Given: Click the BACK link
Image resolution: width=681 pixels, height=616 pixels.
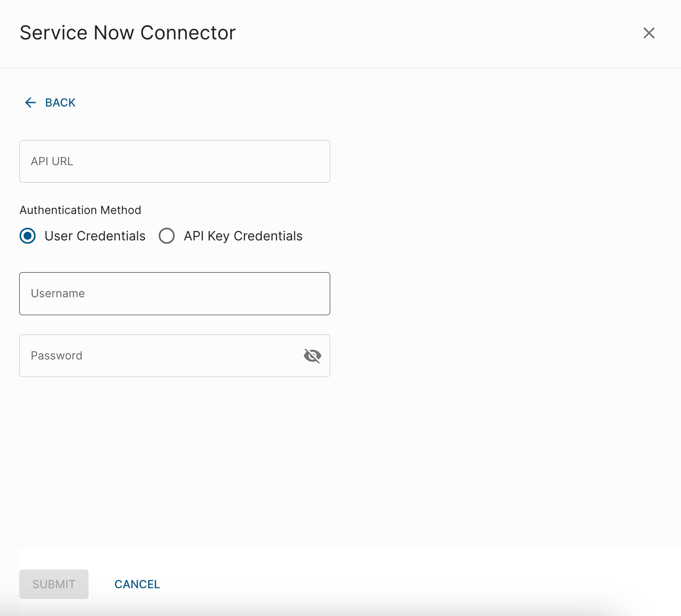Looking at the screenshot, I should click(x=60, y=103).
